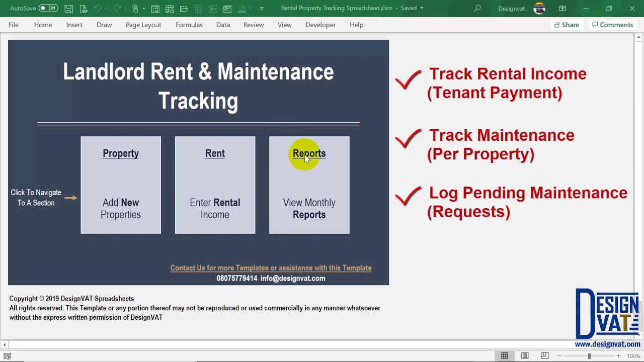Click the greyed document icon in Quick Access
The height and width of the screenshot is (362, 644).
pyautogui.click(x=199, y=9)
